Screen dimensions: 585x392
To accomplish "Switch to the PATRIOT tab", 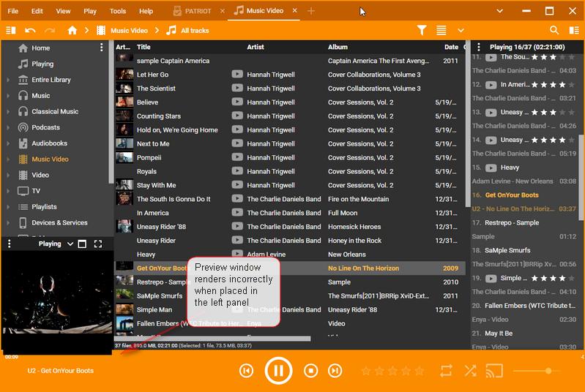I will 193,11.
